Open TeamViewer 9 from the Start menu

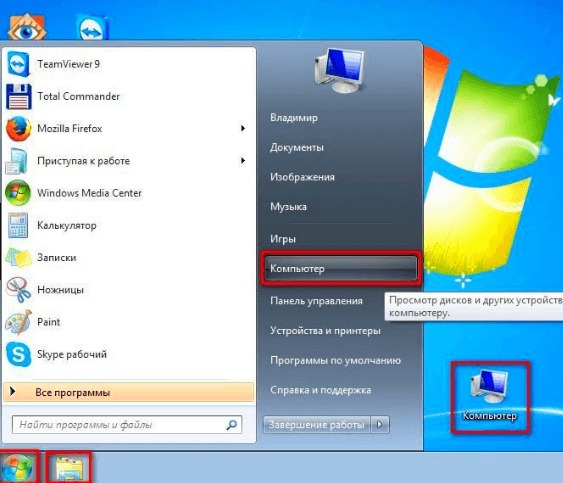pos(129,64)
